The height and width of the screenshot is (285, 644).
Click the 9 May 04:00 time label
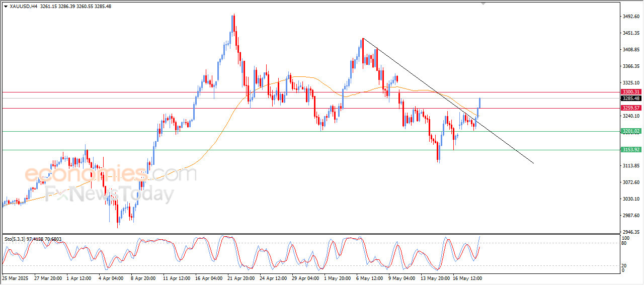pos(402,278)
